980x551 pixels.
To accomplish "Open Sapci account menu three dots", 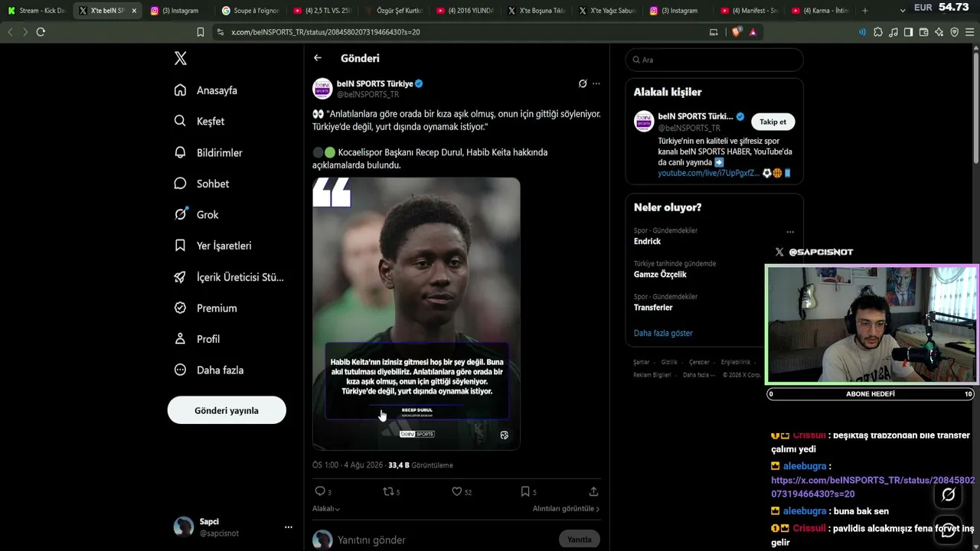I will point(289,527).
